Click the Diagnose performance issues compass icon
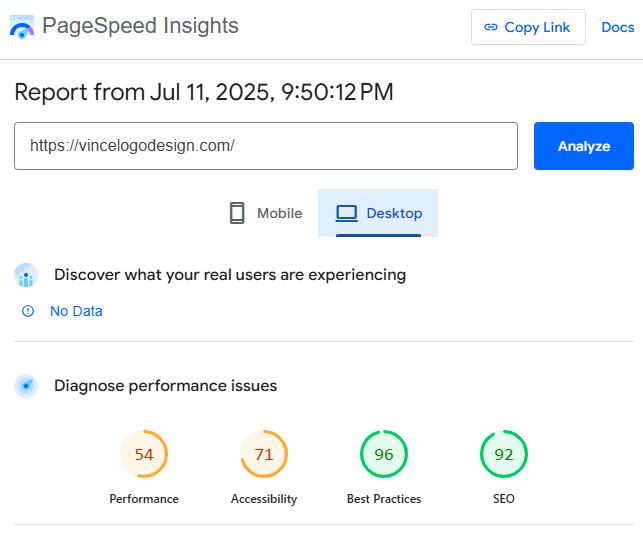This screenshot has width=643, height=537. [x=26, y=386]
